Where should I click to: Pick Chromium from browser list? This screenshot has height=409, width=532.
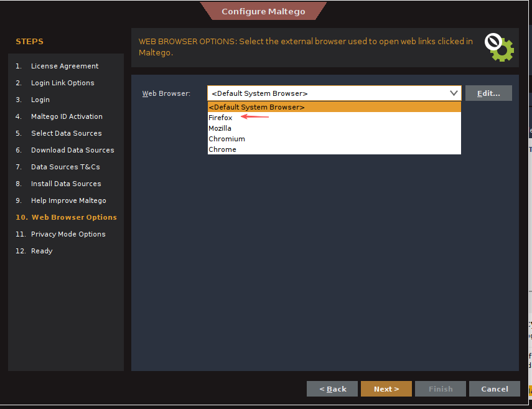(334, 138)
